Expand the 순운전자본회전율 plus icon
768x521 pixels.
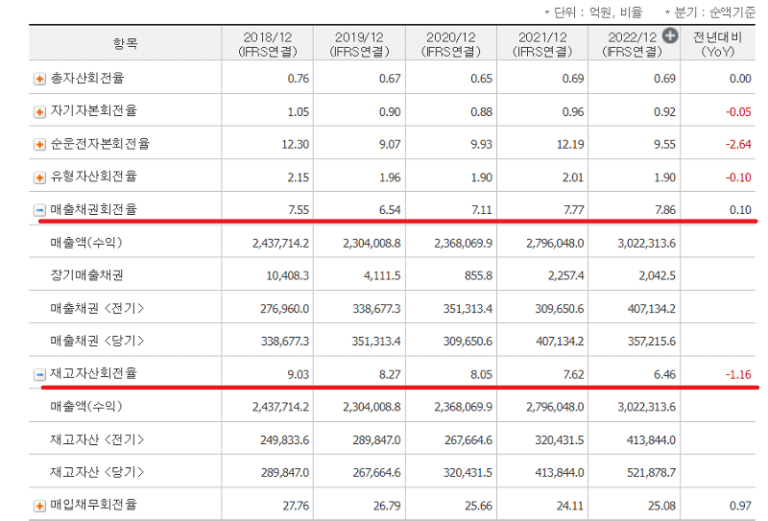(x=40, y=145)
